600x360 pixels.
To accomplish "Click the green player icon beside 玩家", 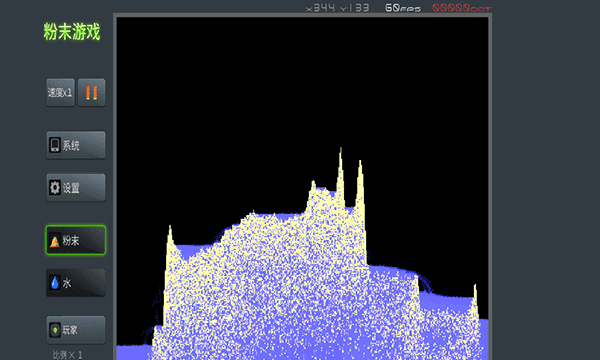I will 55,330.
